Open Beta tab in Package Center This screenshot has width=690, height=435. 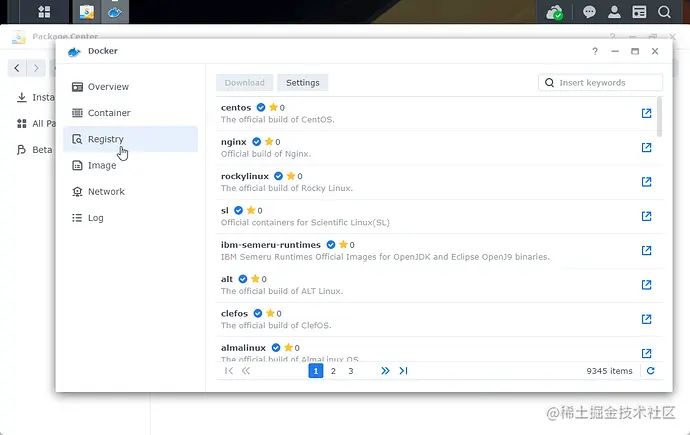(x=34, y=150)
